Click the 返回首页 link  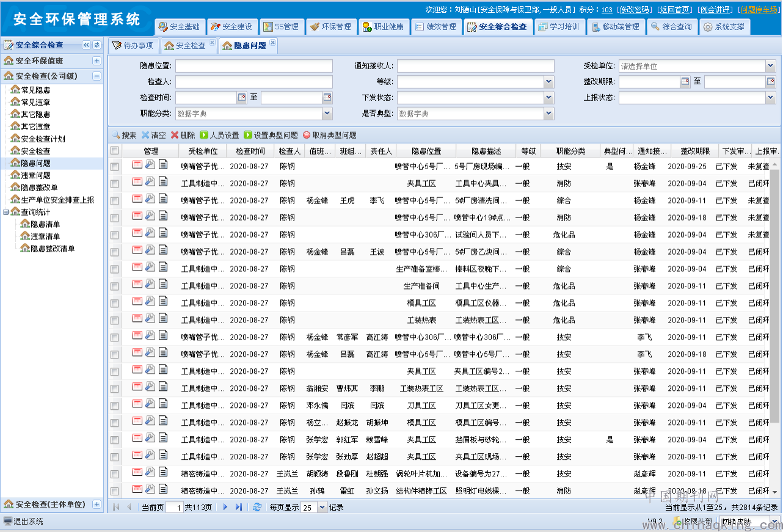click(x=674, y=10)
